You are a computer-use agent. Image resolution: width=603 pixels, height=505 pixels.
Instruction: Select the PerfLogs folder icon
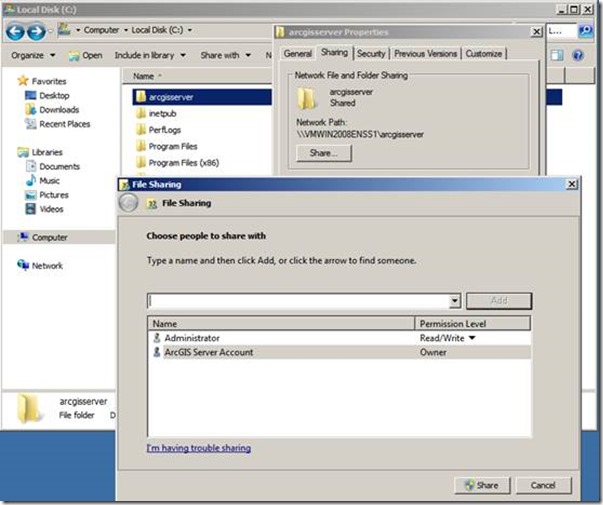(141, 130)
